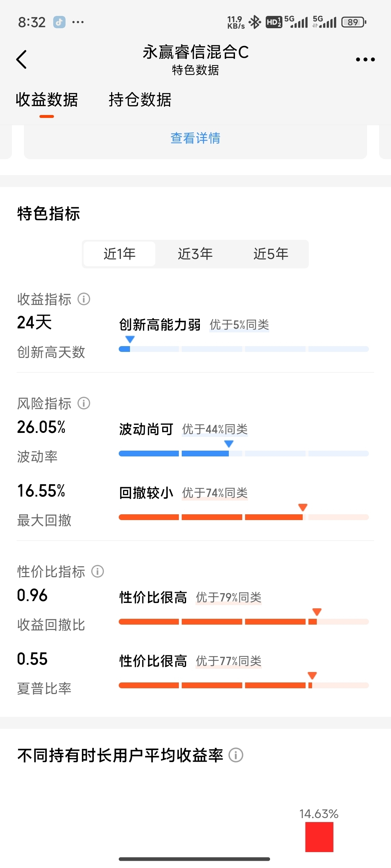Tap info icon beside 性价比指标
391x868 pixels.
click(x=97, y=571)
